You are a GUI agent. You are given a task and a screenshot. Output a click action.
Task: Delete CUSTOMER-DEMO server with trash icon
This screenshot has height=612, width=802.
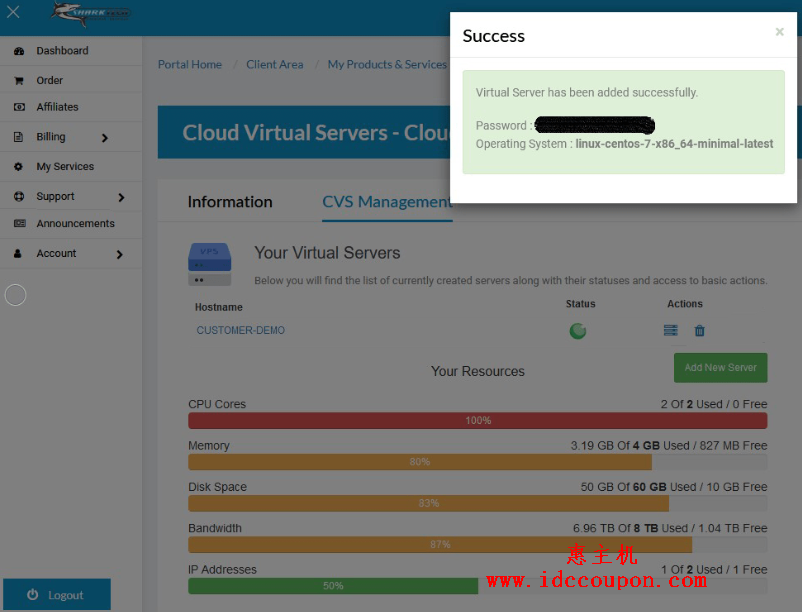tap(700, 331)
